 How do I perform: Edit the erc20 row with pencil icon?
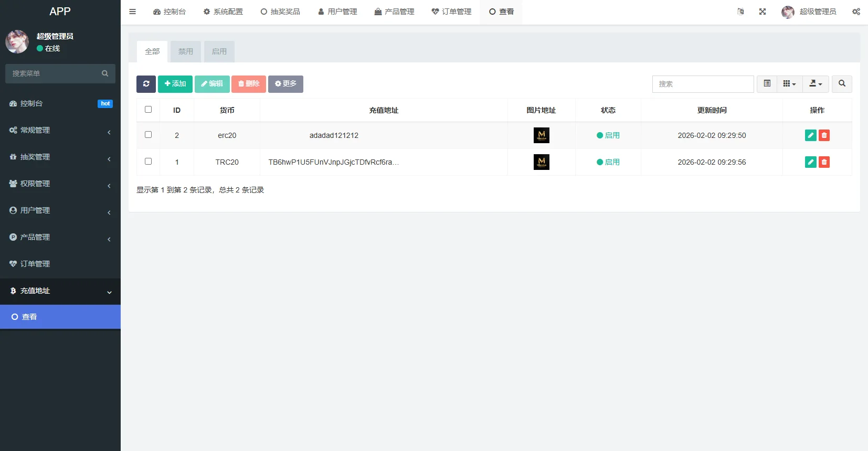[x=810, y=135]
